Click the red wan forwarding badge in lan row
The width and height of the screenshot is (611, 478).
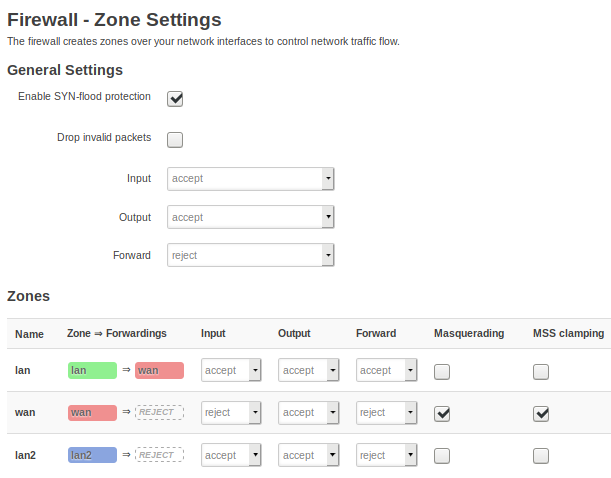pos(159,370)
